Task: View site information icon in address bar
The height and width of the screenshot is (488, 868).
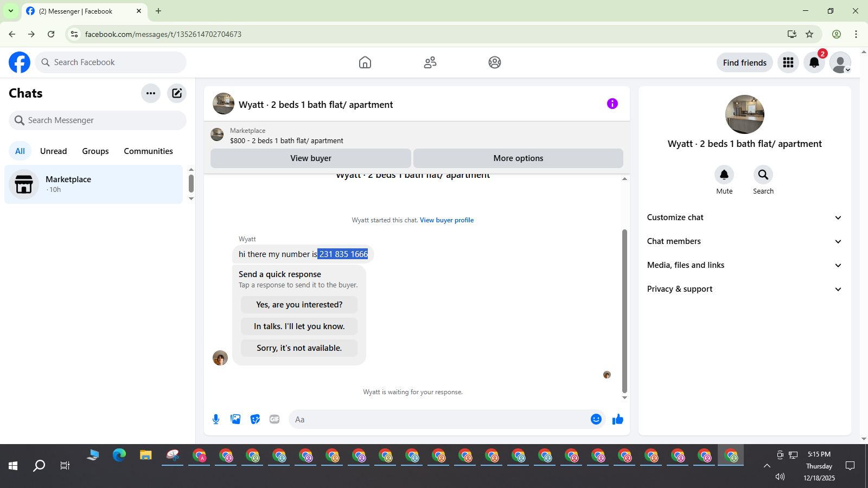Action: (74, 34)
